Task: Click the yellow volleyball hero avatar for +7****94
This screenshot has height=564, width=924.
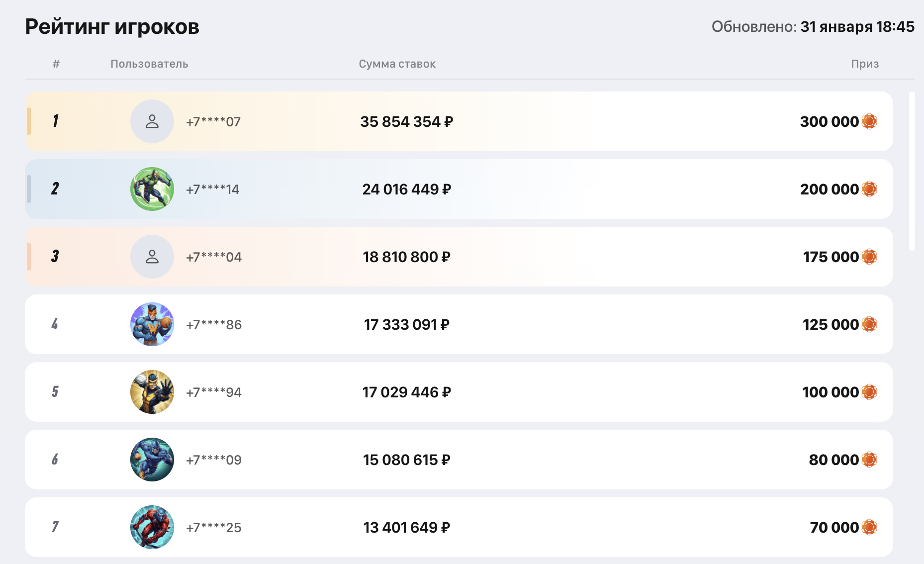Action: click(152, 392)
